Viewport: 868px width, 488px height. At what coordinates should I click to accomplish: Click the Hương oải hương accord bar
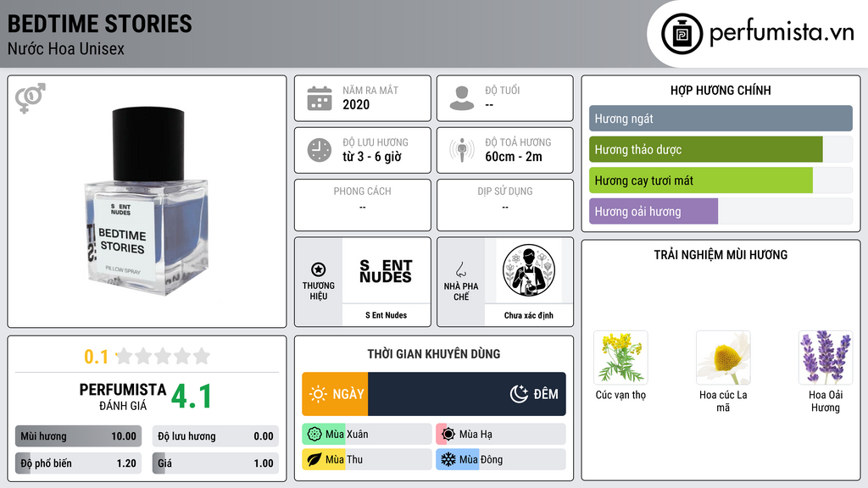(721, 211)
